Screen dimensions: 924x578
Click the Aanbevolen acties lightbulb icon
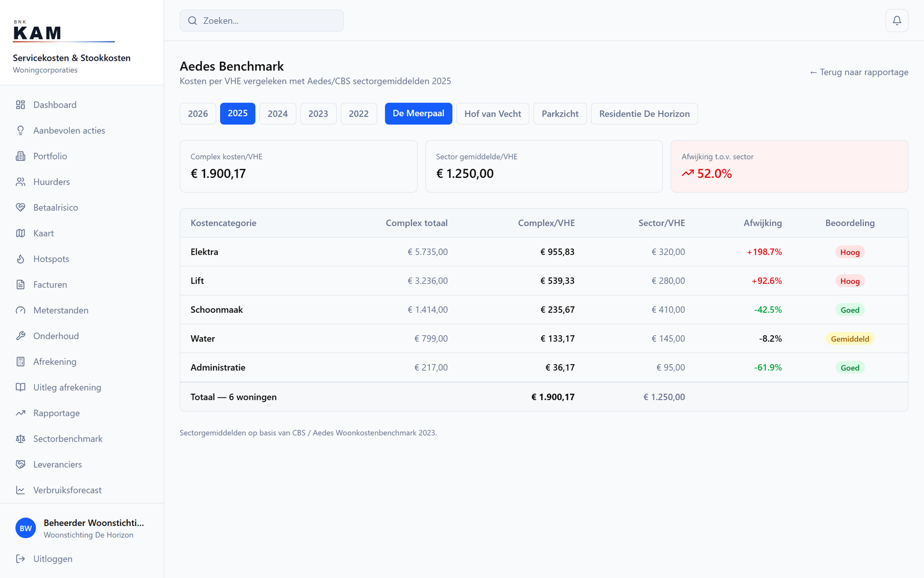[21, 131]
